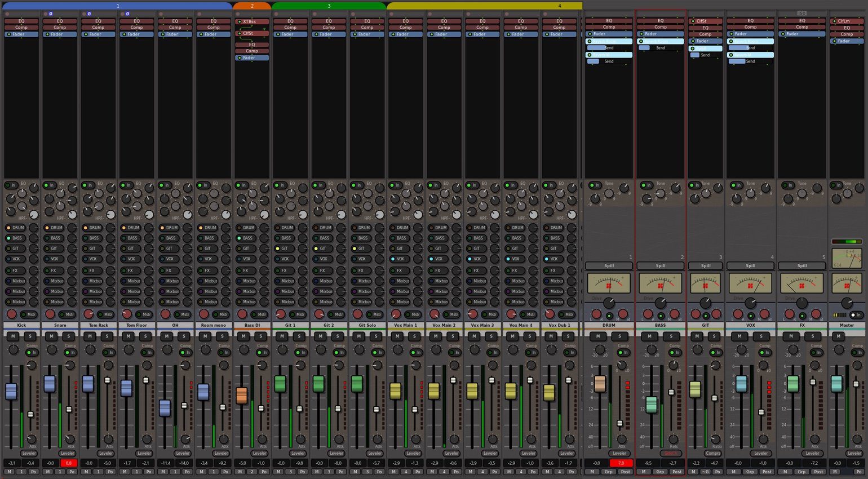The height and width of the screenshot is (479, 868).
Task: Toggle the DRUM bus Comp In switch
Action: [623, 352]
